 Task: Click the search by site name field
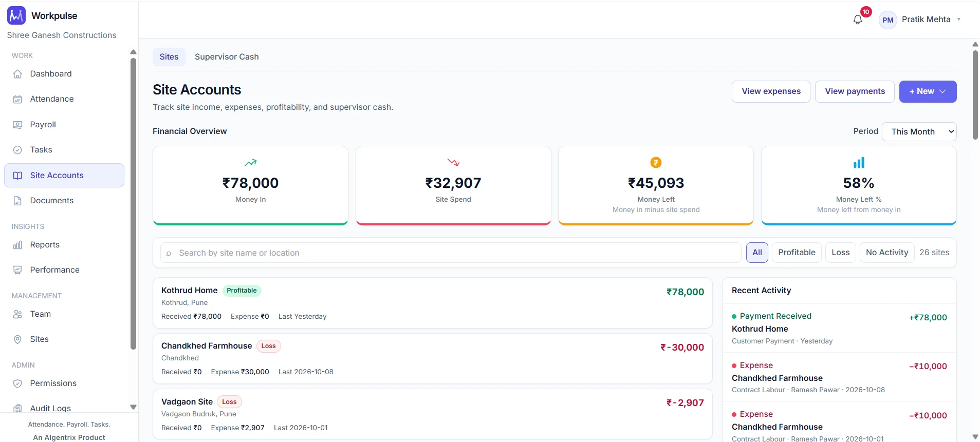(450, 253)
